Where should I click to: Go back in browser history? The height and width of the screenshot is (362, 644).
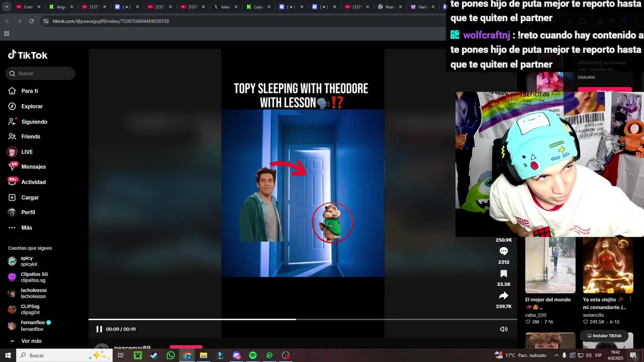7,21
